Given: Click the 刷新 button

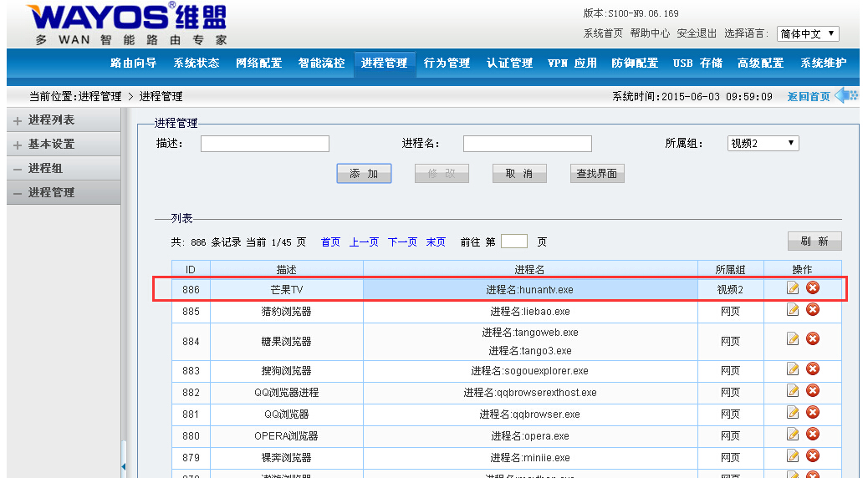Looking at the screenshot, I should 814,242.
